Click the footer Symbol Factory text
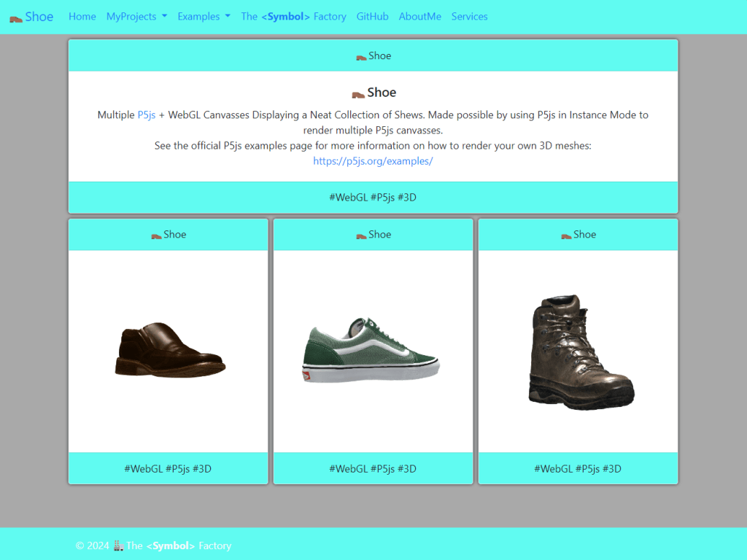Screen dimensions: 747x560 [179, 545]
